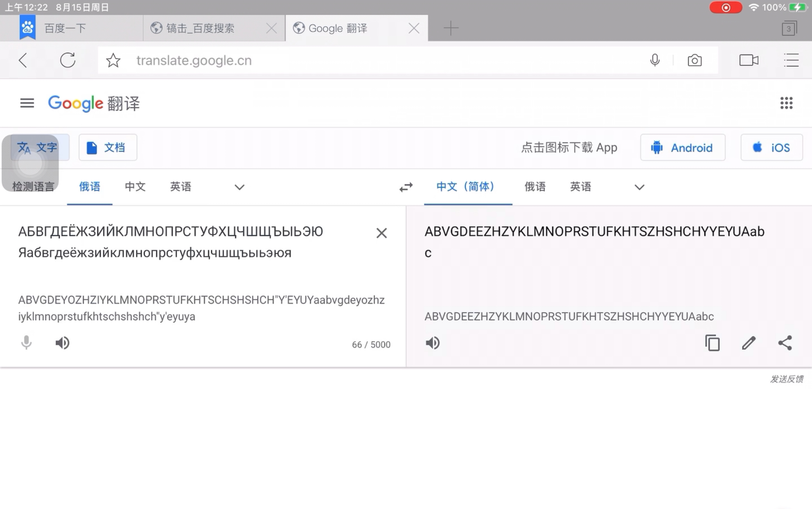Download the Android app
The width and height of the screenshot is (812, 509).
(683, 147)
